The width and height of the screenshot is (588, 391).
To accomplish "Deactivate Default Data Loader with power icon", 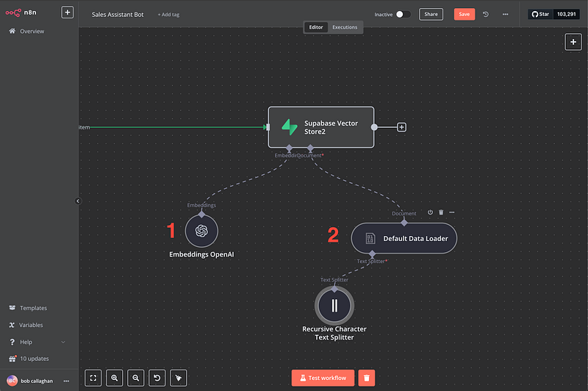I will [x=431, y=213].
